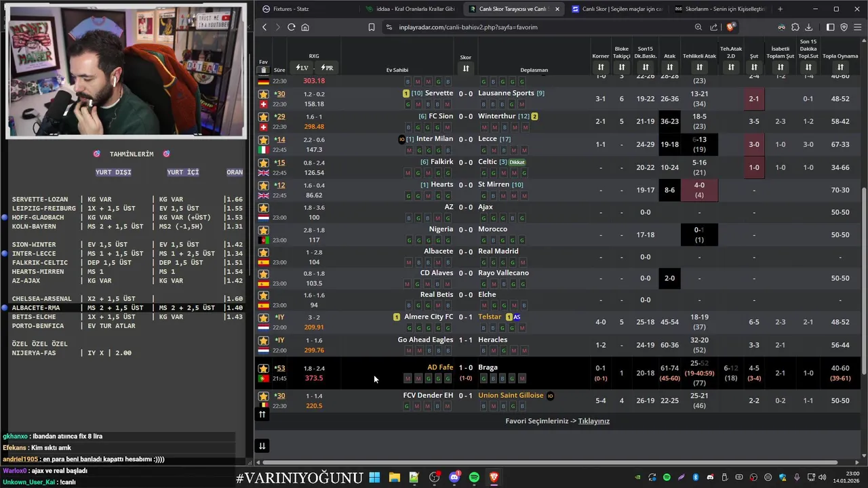The image size is (868, 488).
Task: Sort by the Şut column
Action: (x=754, y=67)
